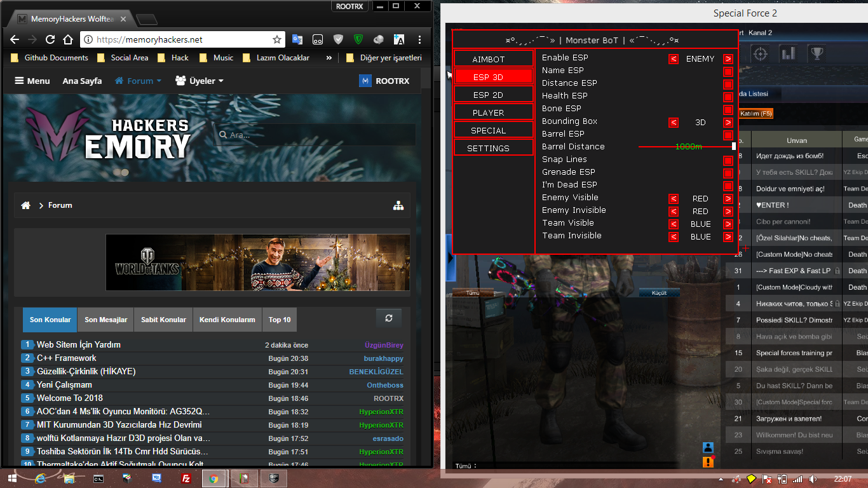Click the home icon in forum breadcrumb
Image resolution: width=868 pixels, height=488 pixels.
pyautogui.click(x=26, y=205)
